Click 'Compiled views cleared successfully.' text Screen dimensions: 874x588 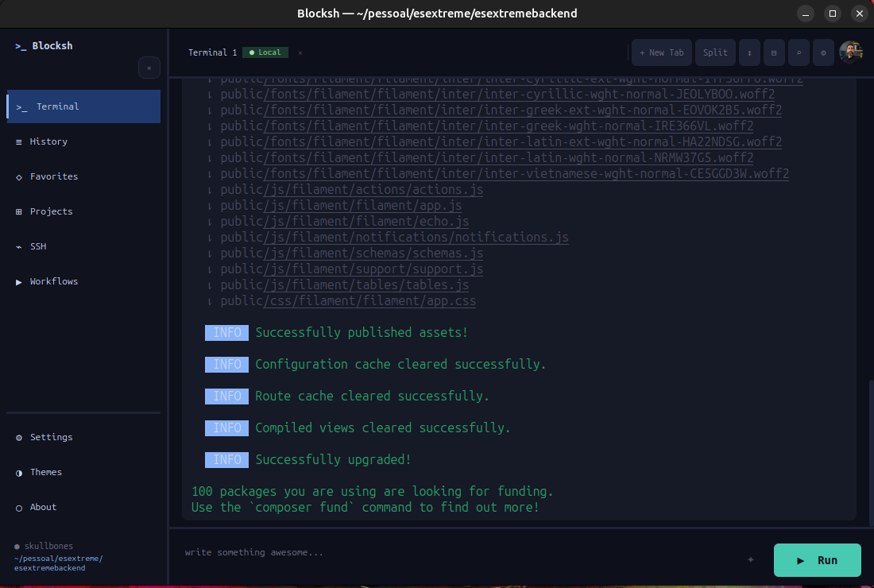(x=382, y=428)
